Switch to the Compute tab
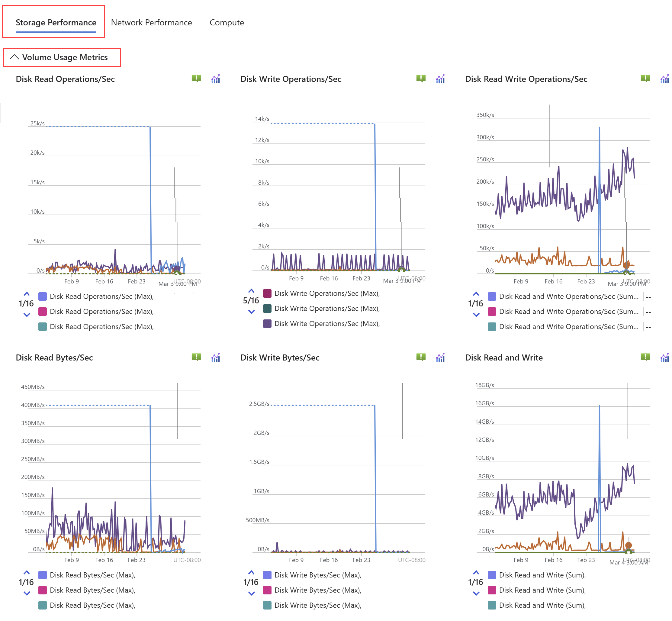This screenshot has height=621, width=672. pos(227,23)
